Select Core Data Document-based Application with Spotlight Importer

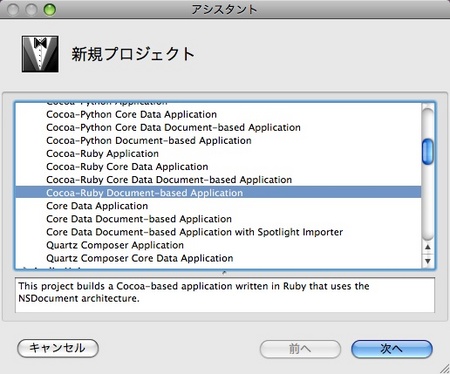[x=218, y=232]
